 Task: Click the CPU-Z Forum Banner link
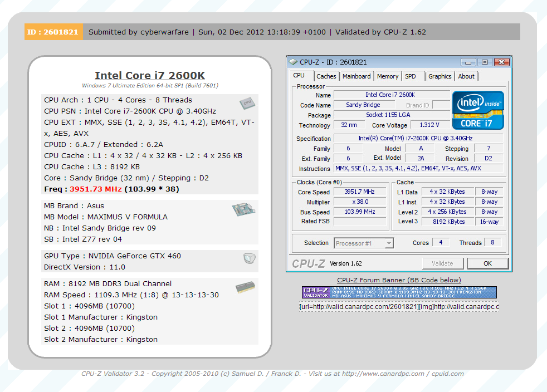(399, 280)
